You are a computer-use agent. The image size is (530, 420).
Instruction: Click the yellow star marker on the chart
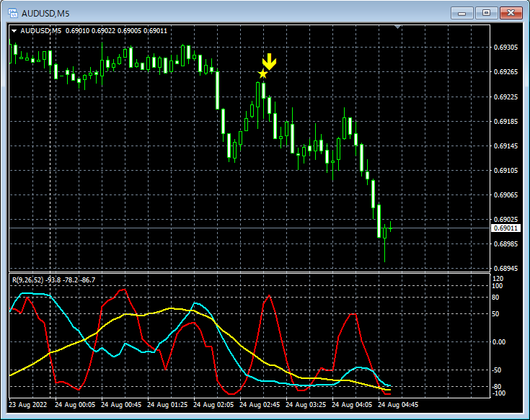(262, 73)
